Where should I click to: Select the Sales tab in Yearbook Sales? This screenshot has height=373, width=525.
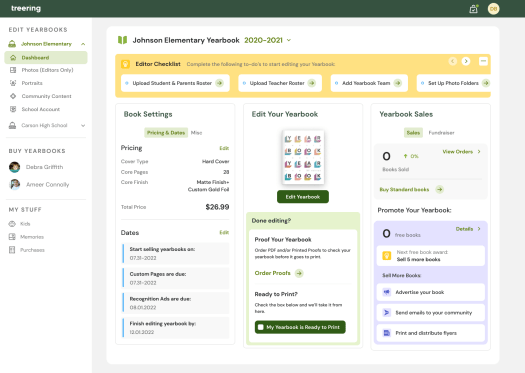tap(413, 133)
